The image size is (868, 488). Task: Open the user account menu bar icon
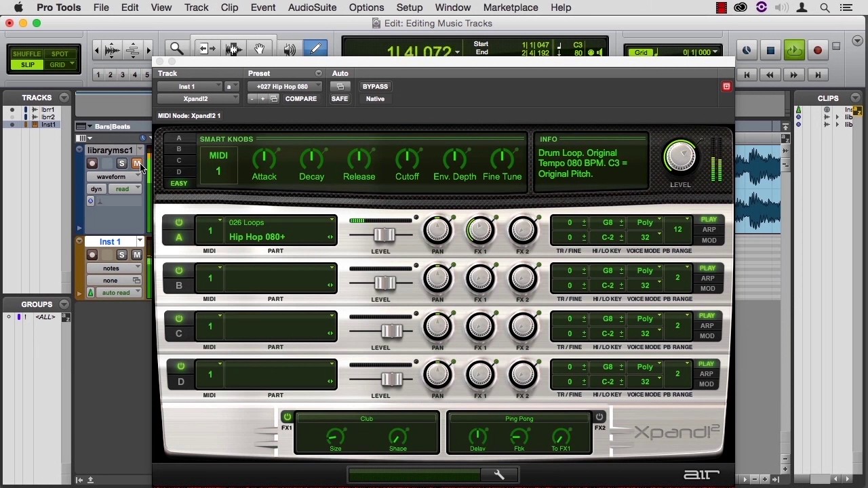802,7
